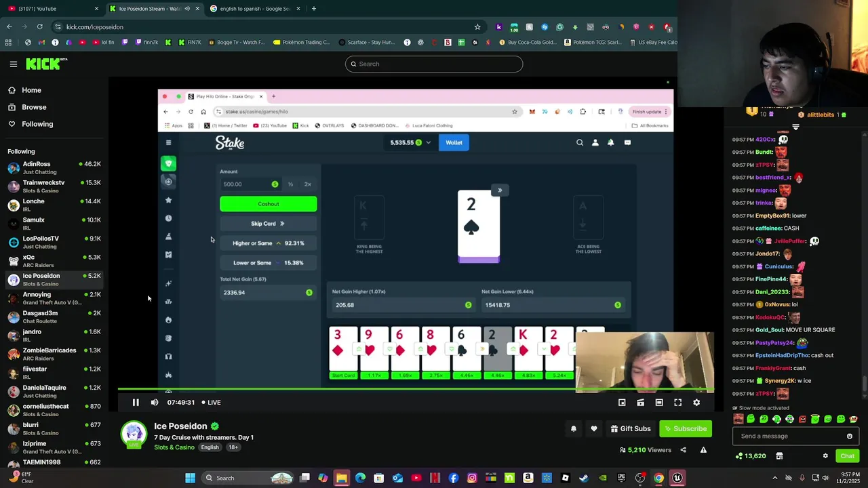
Task: Bookmark this page with star icon
Action: tap(477, 27)
